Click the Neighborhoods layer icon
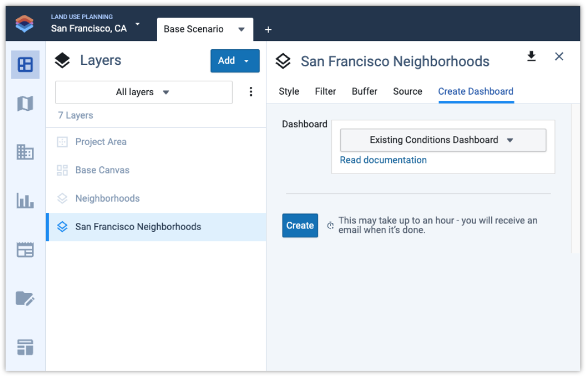Image resolution: width=588 pixels, height=378 pixels. 62,198
